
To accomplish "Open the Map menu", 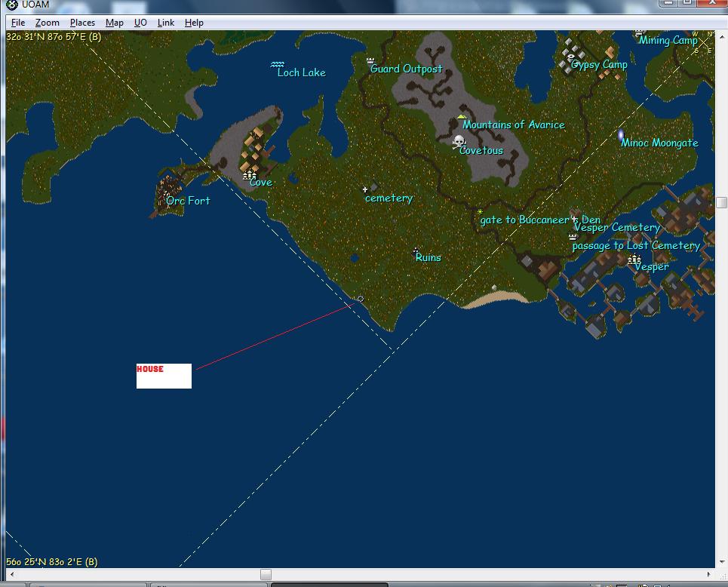I will 115,23.
